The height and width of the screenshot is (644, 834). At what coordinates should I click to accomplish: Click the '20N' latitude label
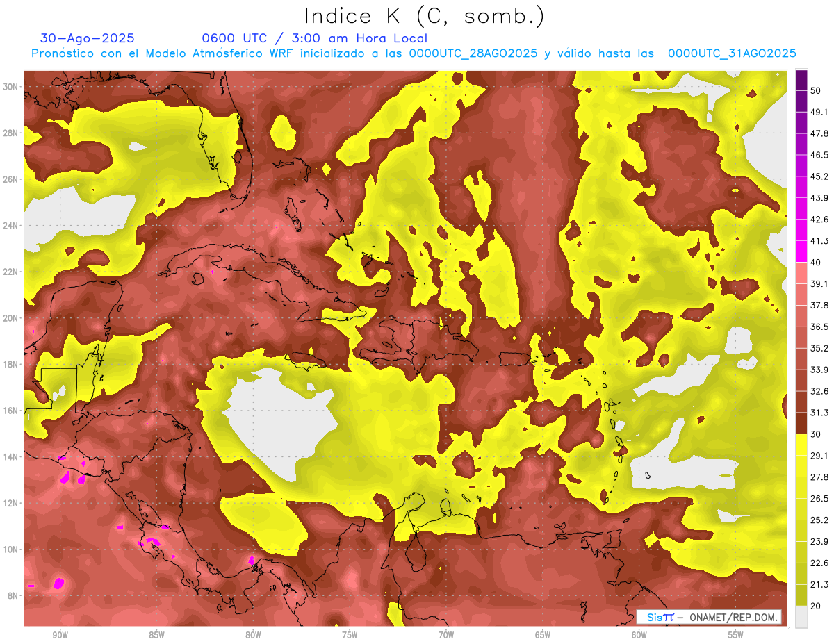pyautogui.click(x=10, y=318)
